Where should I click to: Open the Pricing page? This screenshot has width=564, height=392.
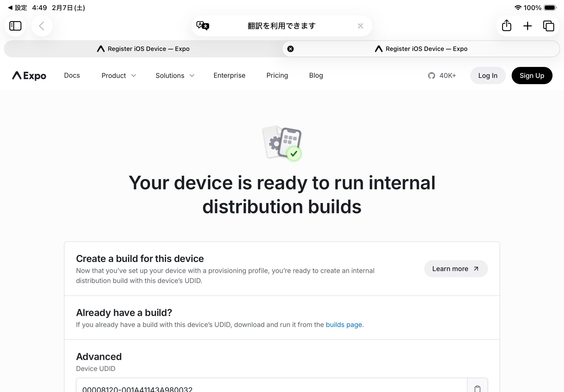click(x=277, y=75)
